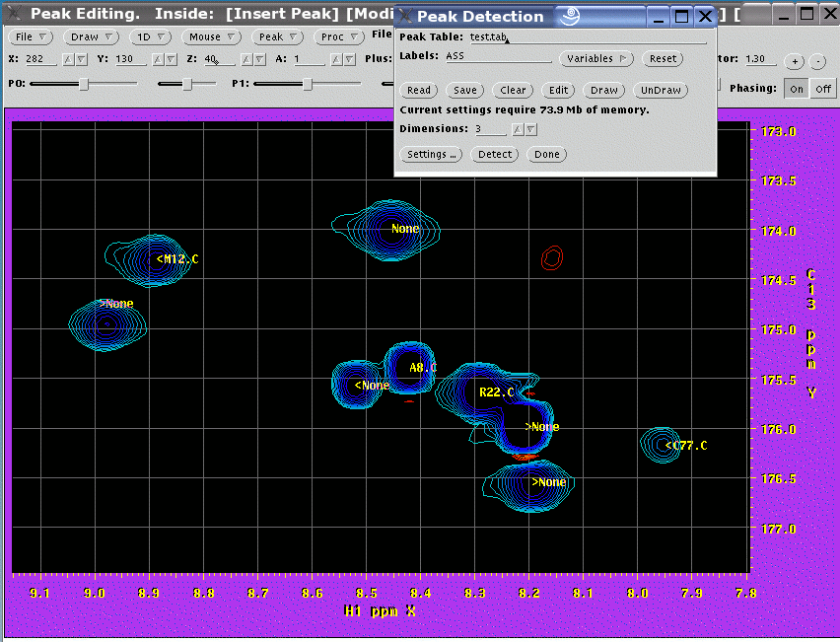Open the Proc menu
Screen dimensions: 840x642
point(339,36)
